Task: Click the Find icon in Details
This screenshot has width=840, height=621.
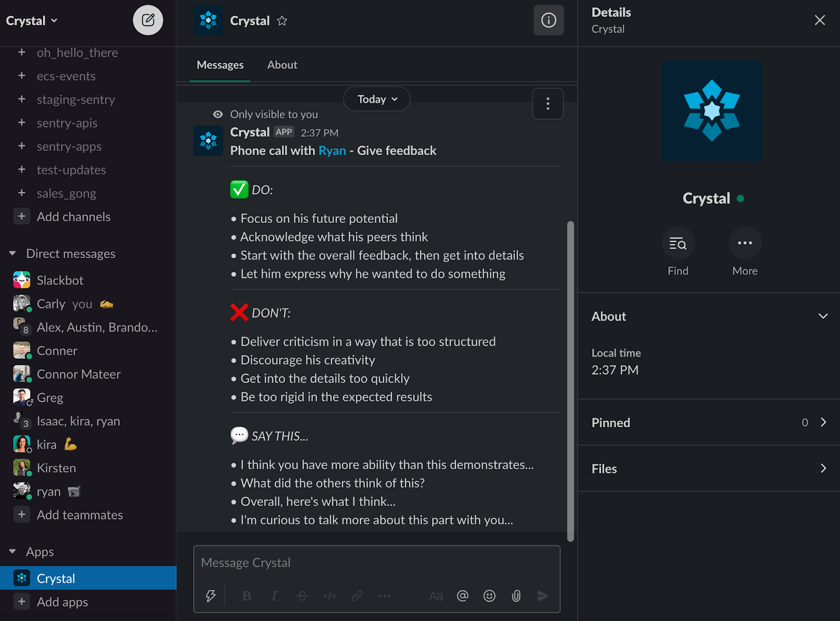Action: point(678,243)
